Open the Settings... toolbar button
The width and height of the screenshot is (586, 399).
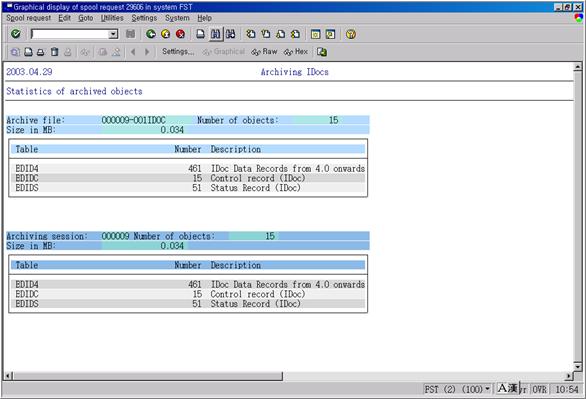(x=178, y=52)
